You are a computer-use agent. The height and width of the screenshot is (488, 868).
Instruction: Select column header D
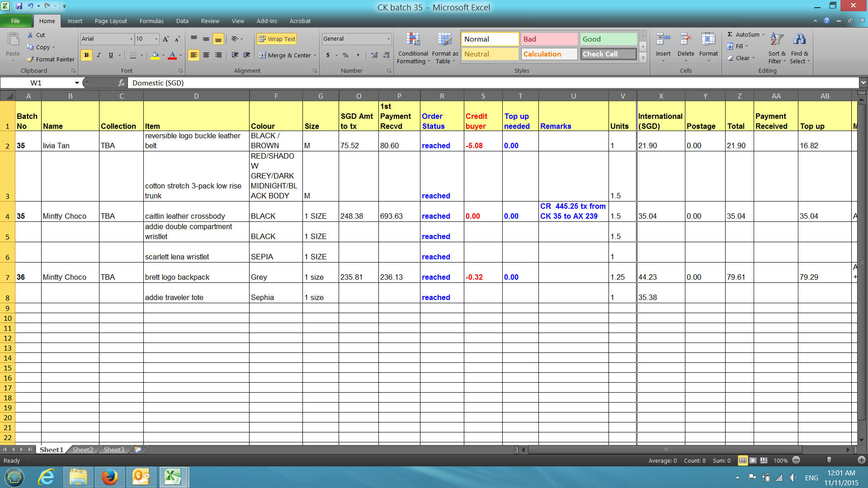click(x=196, y=96)
